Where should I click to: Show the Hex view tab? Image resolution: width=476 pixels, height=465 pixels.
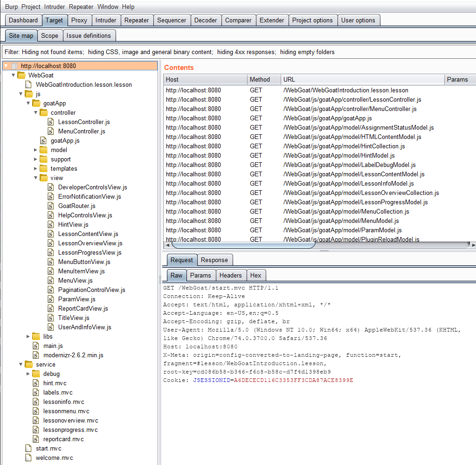(x=255, y=276)
